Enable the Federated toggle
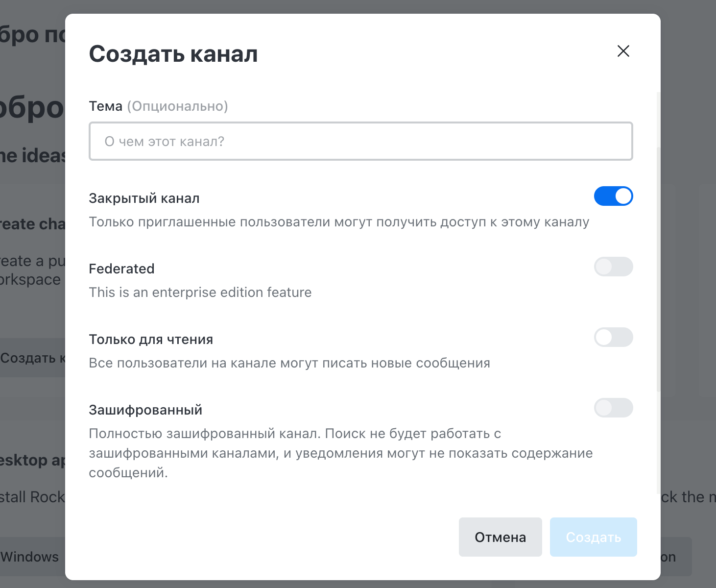 tap(613, 267)
